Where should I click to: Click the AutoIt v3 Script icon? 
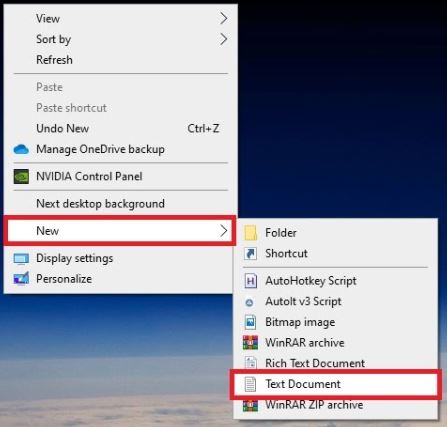click(x=249, y=302)
